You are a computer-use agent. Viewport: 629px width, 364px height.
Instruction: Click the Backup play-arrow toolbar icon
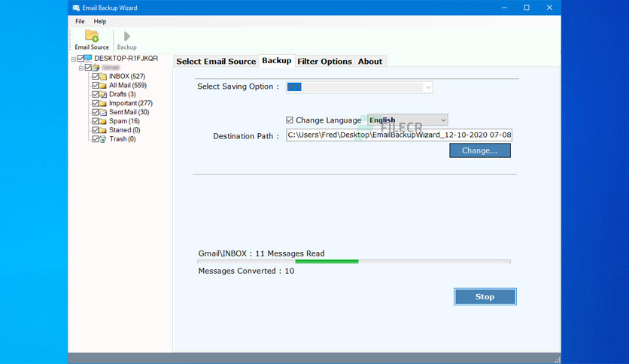tap(126, 37)
